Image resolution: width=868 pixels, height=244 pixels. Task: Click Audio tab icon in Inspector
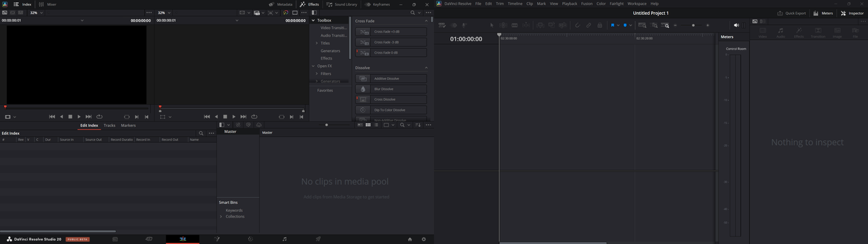[x=781, y=32]
